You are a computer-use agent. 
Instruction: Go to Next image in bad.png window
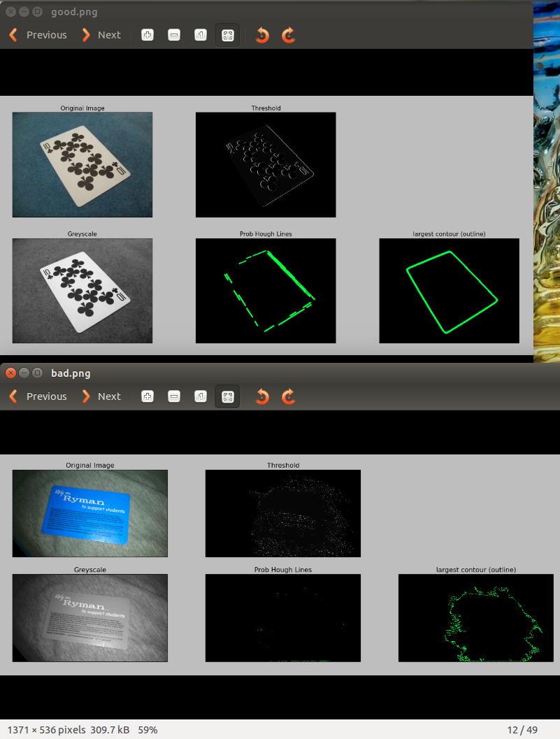pos(102,396)
